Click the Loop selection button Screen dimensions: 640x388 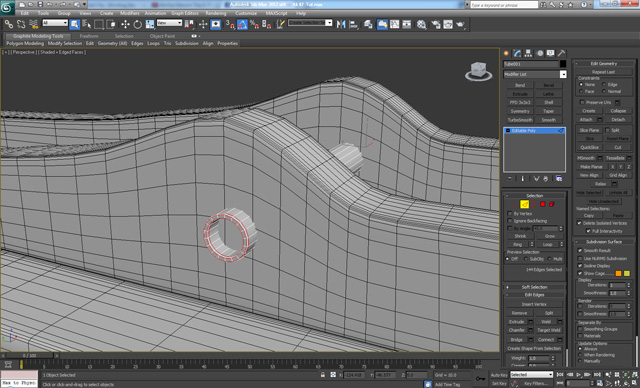(x=547, y=244)
